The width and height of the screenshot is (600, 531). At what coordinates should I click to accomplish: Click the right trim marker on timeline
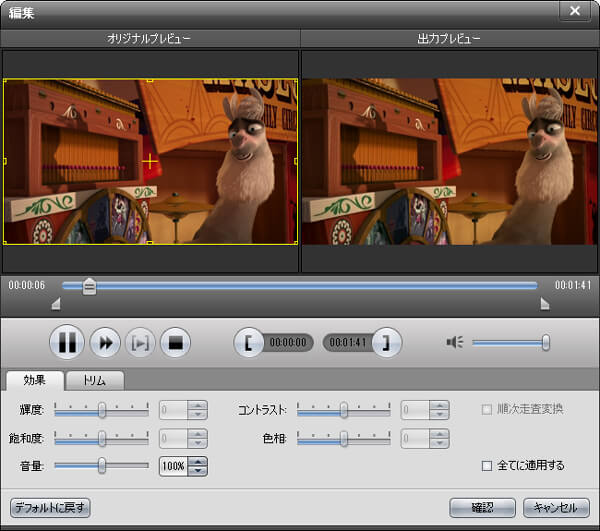point(545,305)
